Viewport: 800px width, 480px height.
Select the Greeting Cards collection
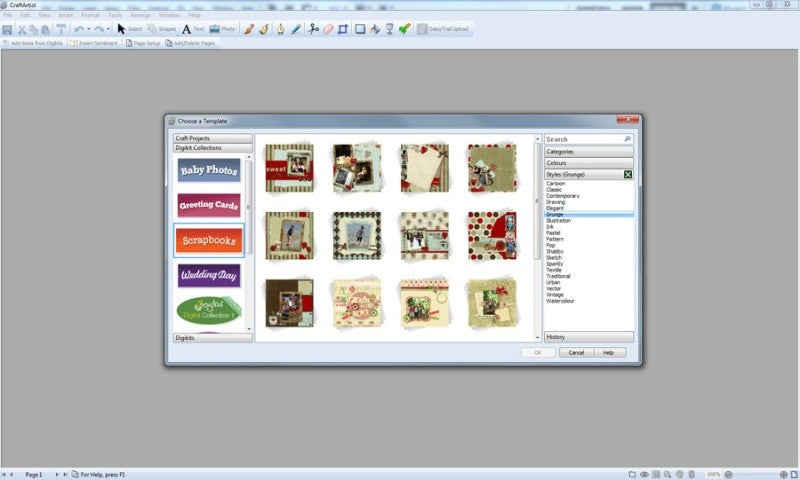point(209,205)
